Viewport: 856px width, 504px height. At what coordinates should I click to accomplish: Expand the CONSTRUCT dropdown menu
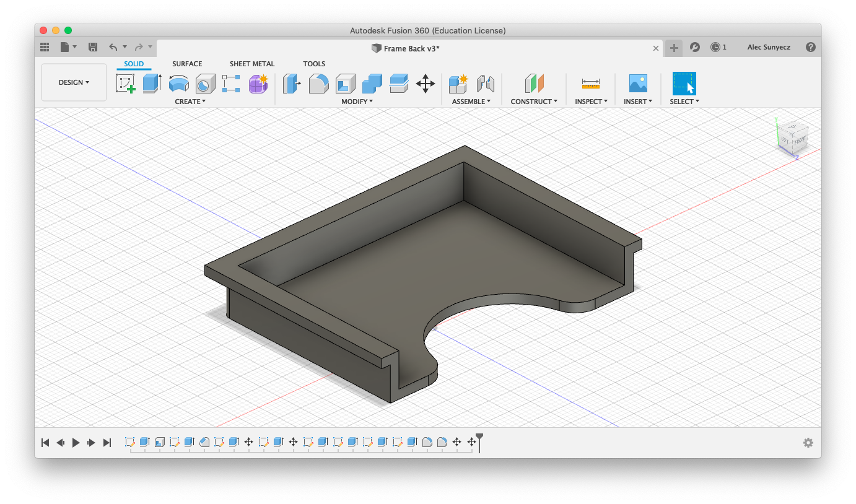(533, 102)
